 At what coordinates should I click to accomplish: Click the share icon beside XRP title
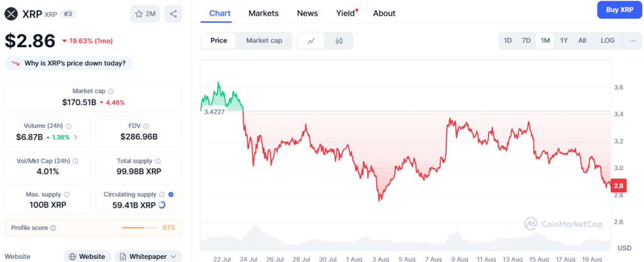click(173, 13)
